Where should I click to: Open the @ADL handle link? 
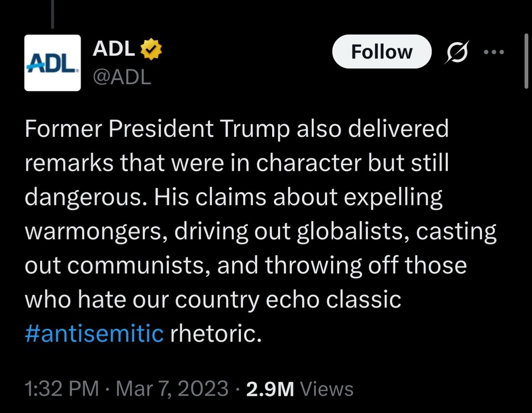pyautogui.click(x=122, y=77)
